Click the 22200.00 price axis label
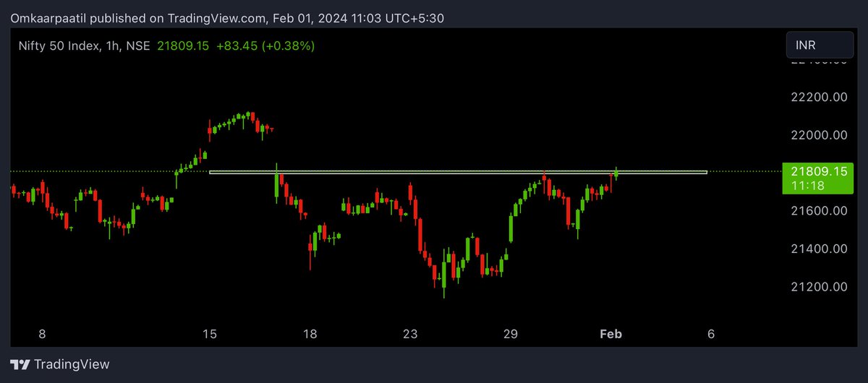Screen dimensions: 868x383 pyautogui.click(x=819, y=97)
